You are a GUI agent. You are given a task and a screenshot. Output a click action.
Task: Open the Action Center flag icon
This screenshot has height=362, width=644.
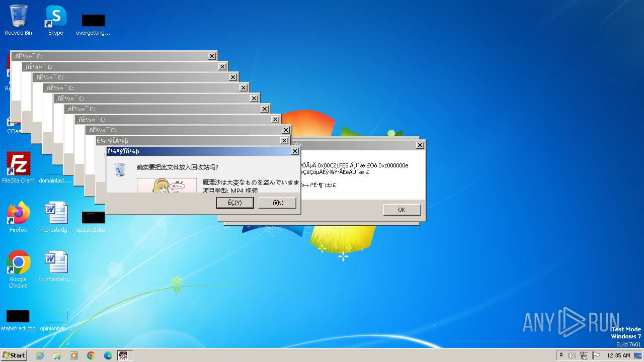[x=596, y=355]
